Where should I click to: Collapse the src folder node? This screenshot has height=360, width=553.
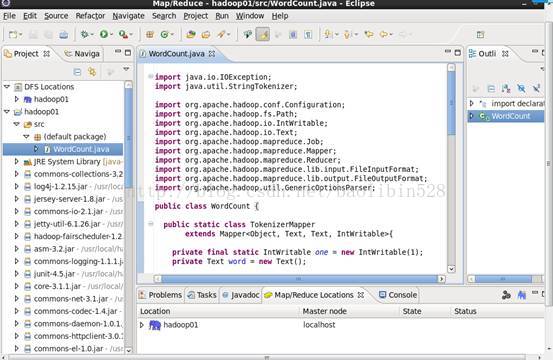[17, 124]
